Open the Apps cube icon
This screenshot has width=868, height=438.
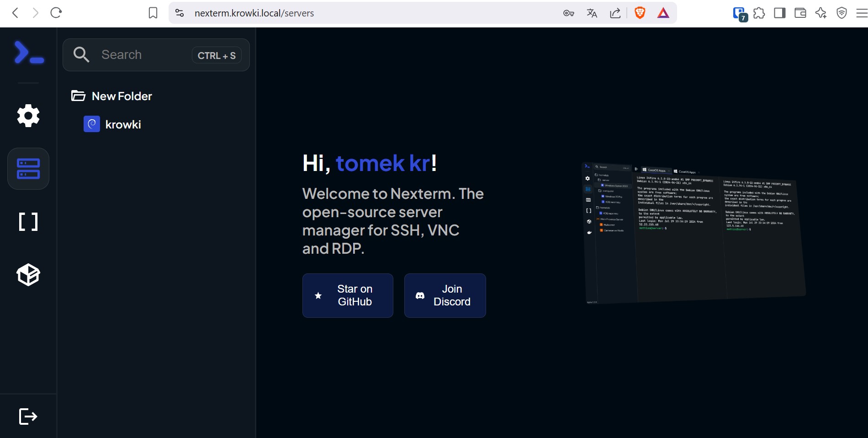[x=28, y=275]
